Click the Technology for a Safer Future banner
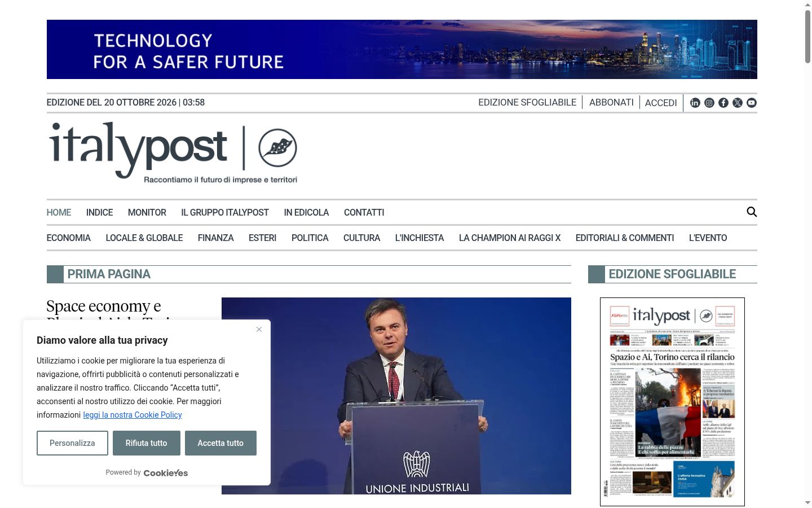This screenshot has height=508, width=812. click(x=402, y=49)
